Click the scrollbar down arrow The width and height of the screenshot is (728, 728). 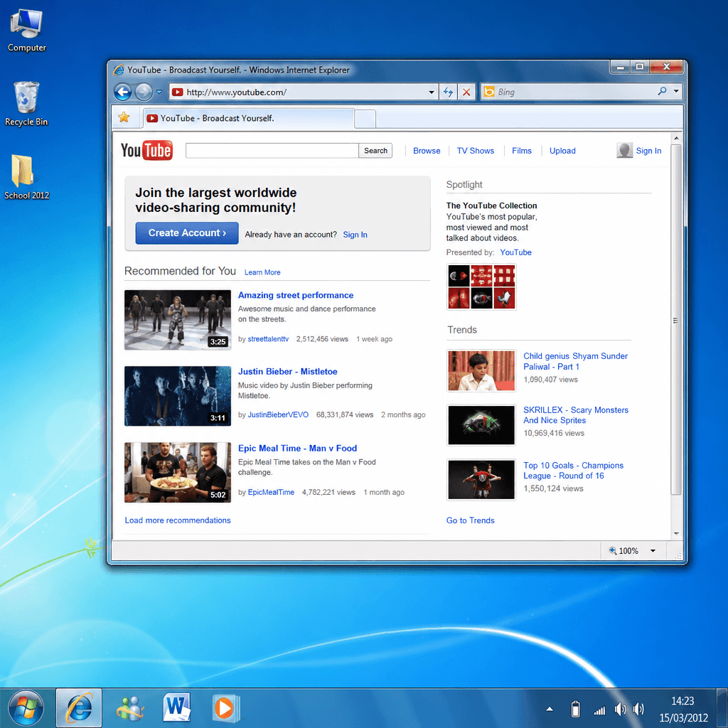[676, 533]
